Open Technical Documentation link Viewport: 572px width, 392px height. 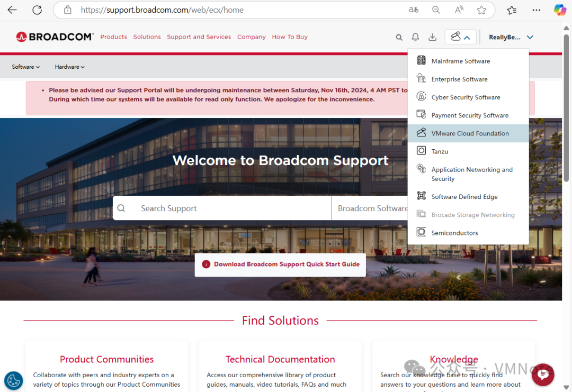(280, 359)
